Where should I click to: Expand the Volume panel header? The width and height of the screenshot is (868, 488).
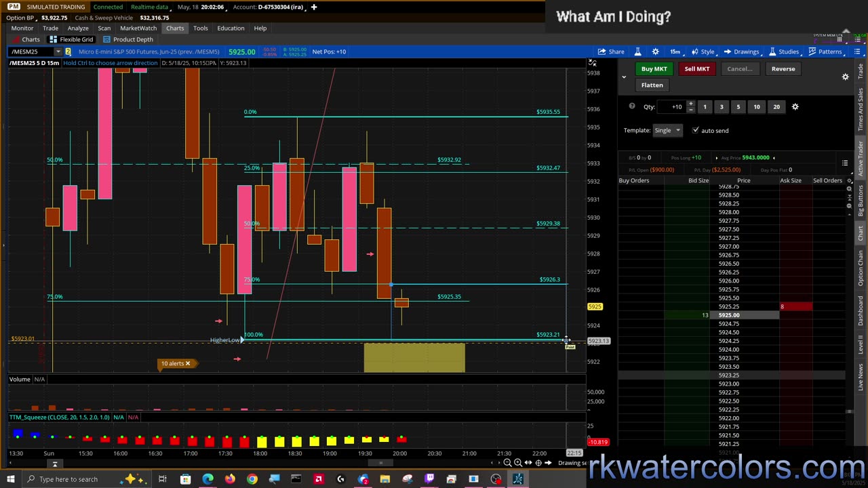20,380
